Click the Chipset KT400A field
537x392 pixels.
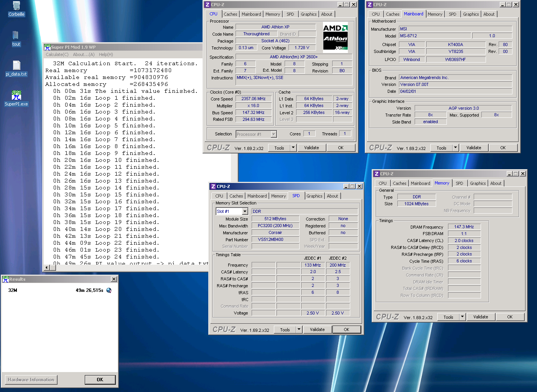(x=455, y=44)
